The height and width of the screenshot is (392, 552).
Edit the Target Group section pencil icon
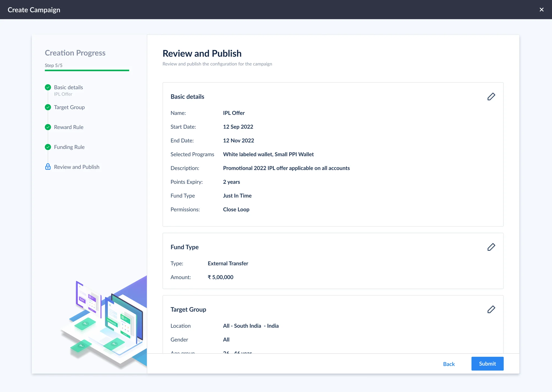491,309
